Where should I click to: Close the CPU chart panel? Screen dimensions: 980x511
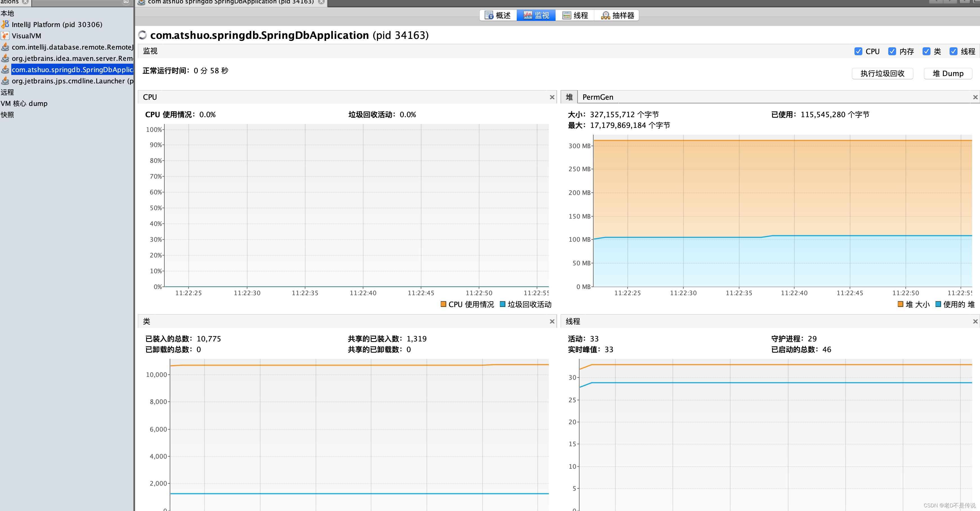pyautogui.click(x=552, y=97)
